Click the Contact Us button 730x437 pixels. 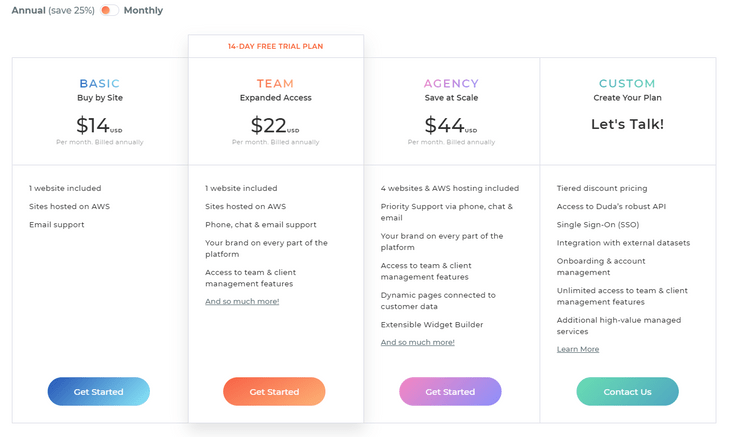627,391
